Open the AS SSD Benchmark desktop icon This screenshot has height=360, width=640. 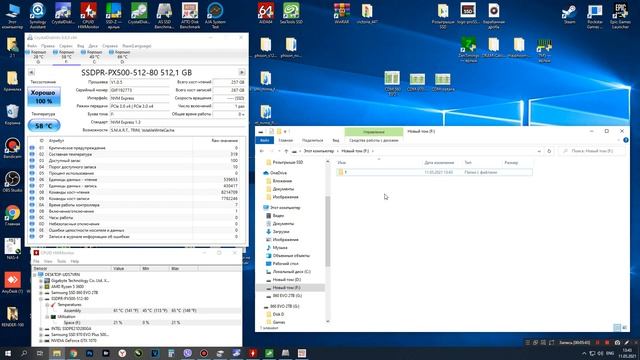[164, 16]
